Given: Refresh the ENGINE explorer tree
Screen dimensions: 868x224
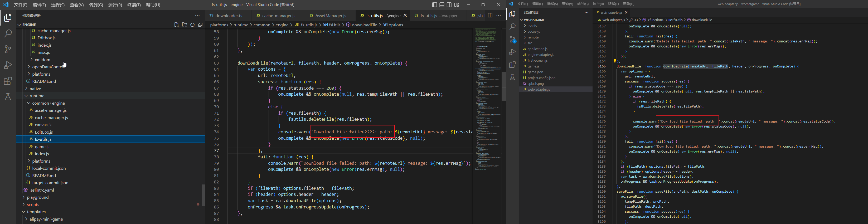Looking at the screenshot, I should tap(192, 25).
